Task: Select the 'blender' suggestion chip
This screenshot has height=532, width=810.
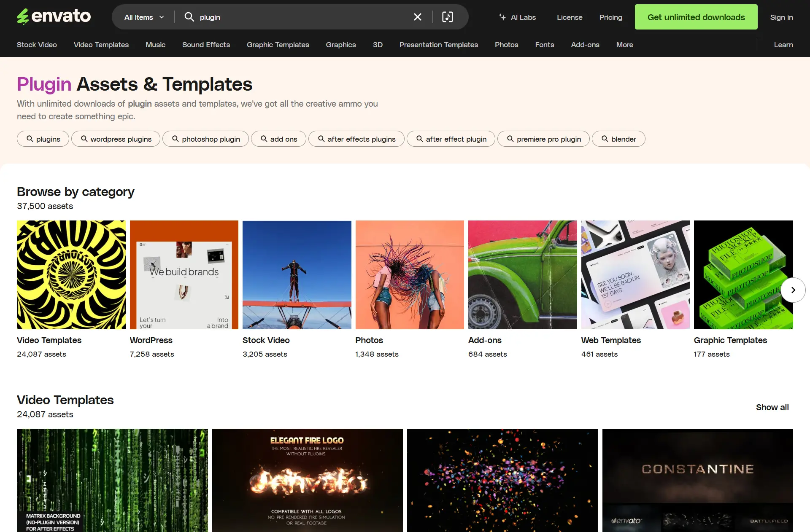Action: pyautogui.click(x=618, y=139)
